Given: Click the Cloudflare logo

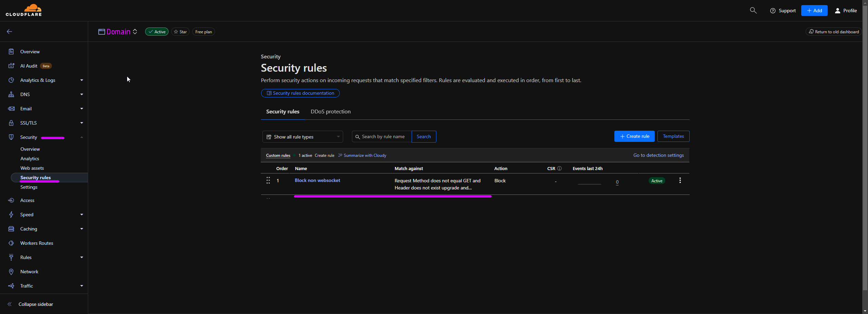Looking at the screenshot, I should tap(24, 10).
